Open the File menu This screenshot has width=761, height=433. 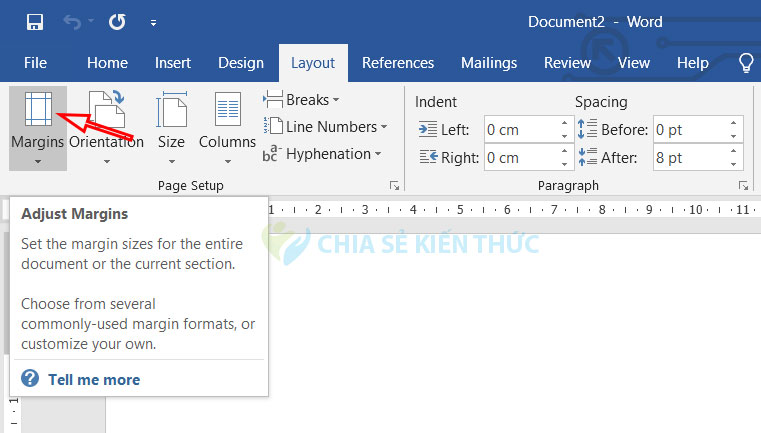pos(35,63)
